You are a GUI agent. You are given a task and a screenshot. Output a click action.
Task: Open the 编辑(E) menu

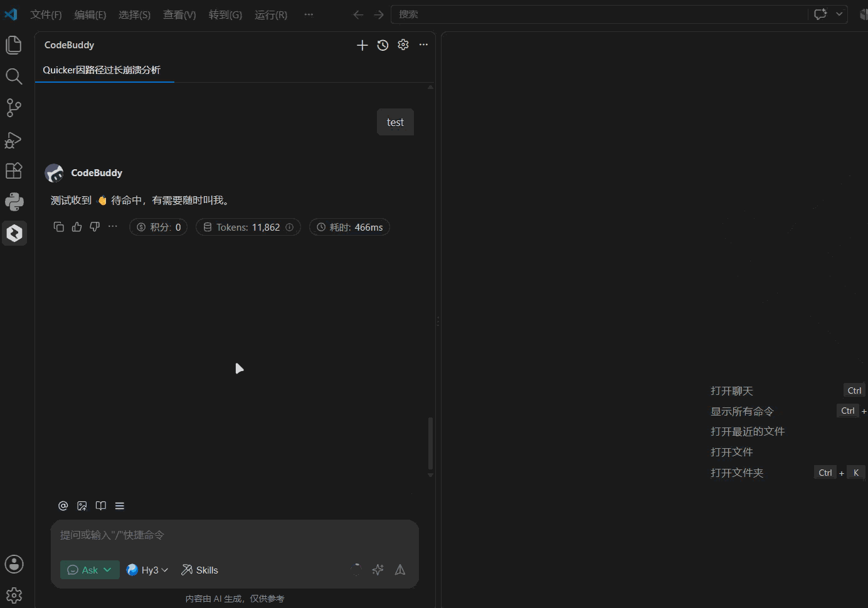(x=90, y=14)
